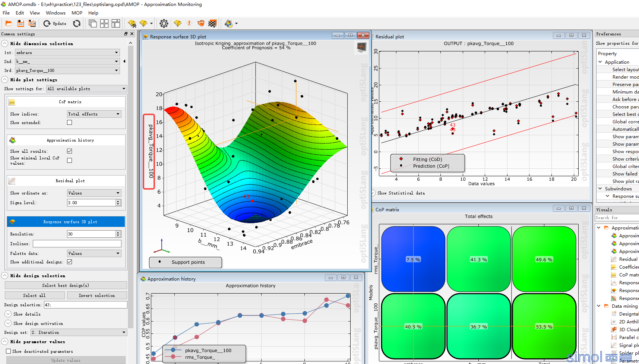Click the camera snapshot icon in 3D plot
Screen dimensions: 639x364
361,47
